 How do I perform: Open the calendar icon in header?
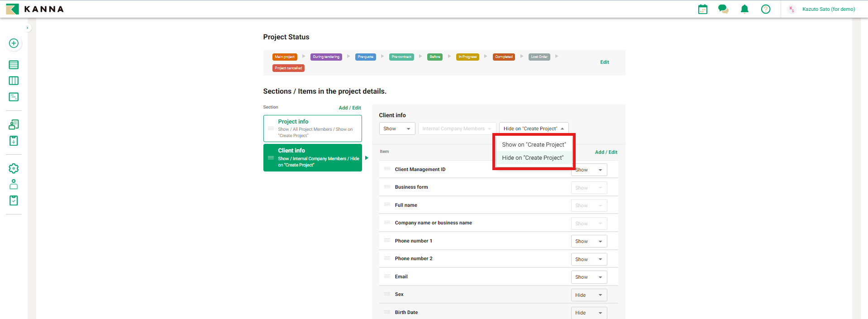point(702,9)
